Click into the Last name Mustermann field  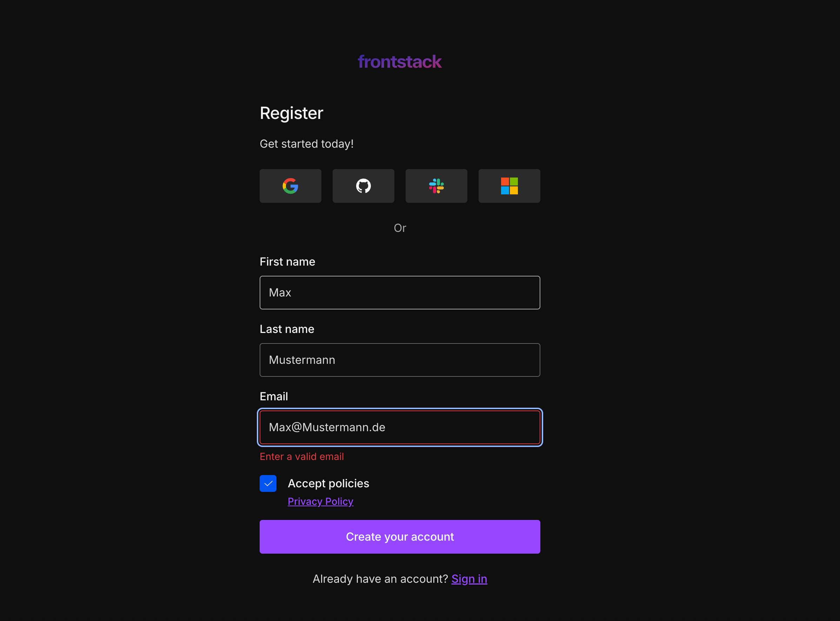[400, 360]
